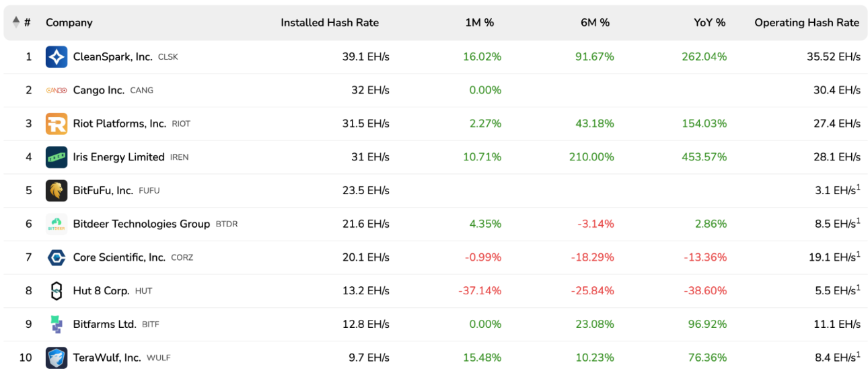The width and height of the screenshot is (868, 373).
Task: Sort by the 6M % column header
Action: (x=595, y=23)
